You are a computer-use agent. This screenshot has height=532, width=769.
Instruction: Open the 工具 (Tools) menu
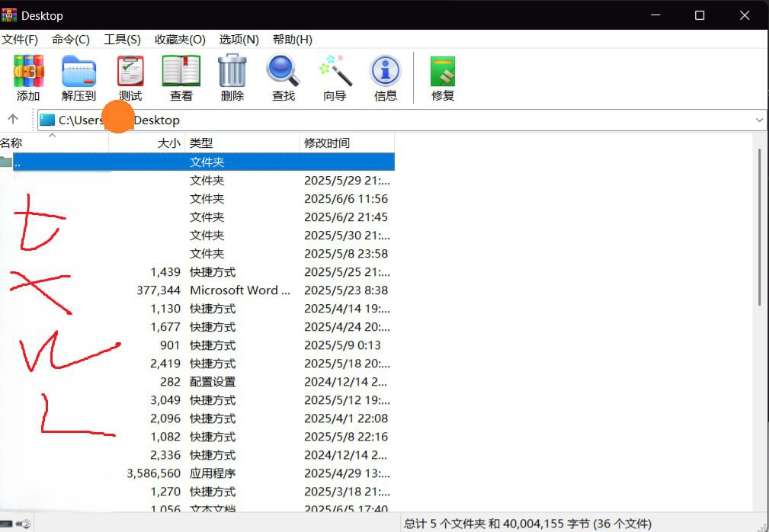[122, 40]
